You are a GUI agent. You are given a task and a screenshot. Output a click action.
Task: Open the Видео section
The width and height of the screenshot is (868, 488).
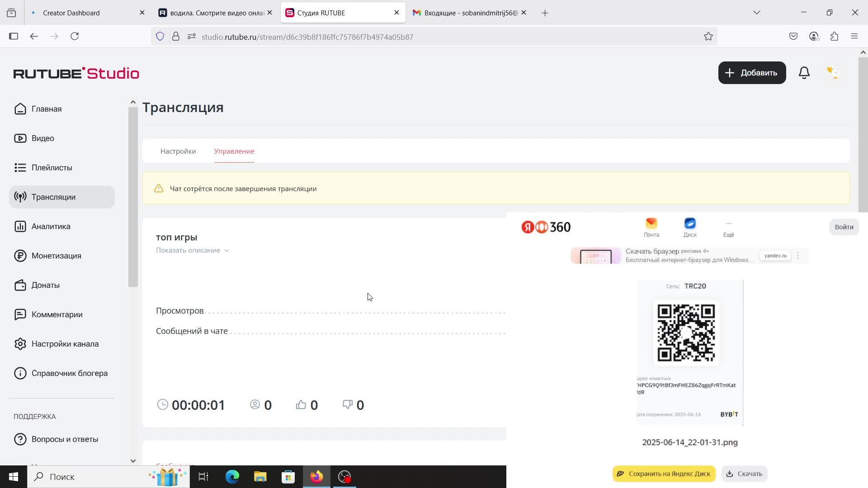42,138
